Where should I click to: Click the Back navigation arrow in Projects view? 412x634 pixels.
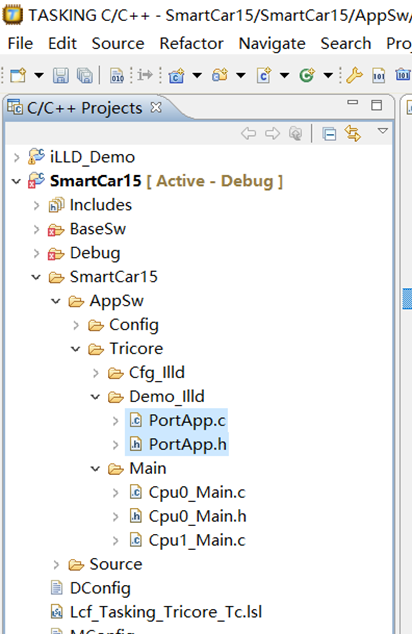[x=248, y=133]
